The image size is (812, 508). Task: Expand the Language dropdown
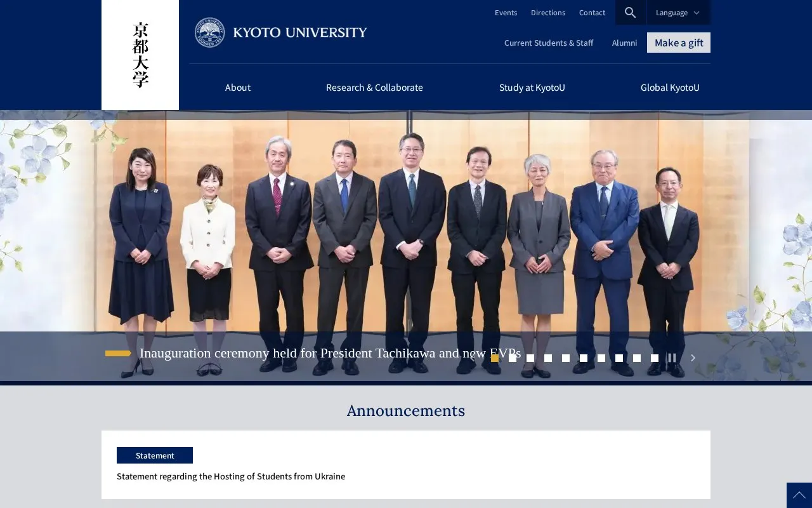(x=678, y=13)
